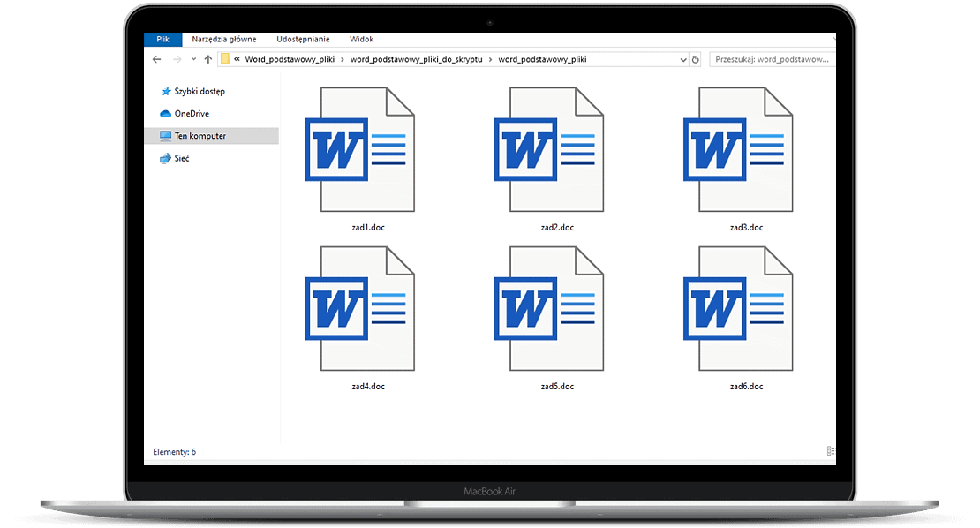Open the address bar history dropdown
Screen dimensions: 980x528
coord(683,59)
